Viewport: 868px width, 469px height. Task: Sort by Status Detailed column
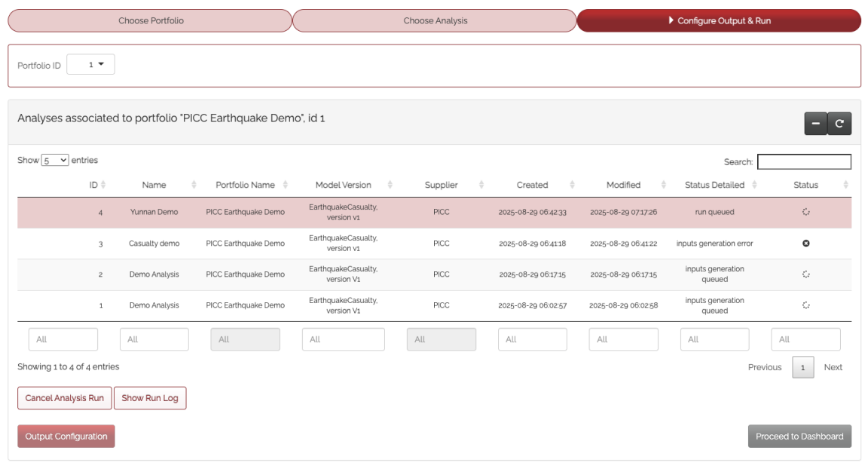714,185
